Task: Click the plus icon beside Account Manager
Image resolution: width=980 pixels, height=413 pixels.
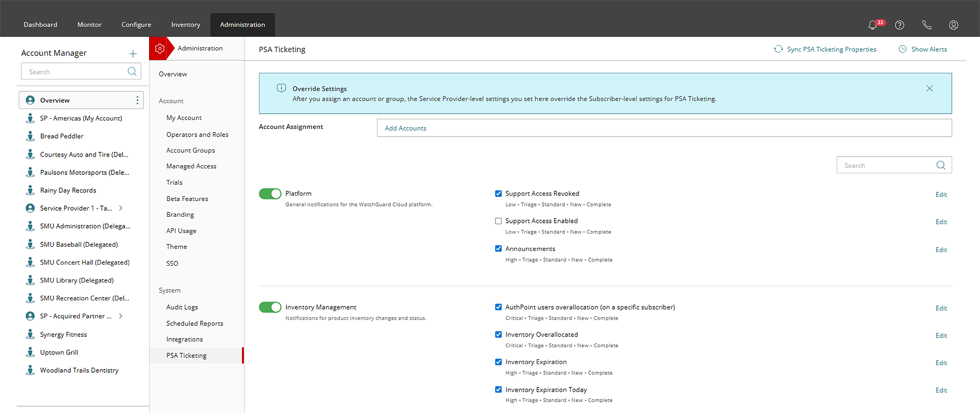Action: tap(133, 54)
